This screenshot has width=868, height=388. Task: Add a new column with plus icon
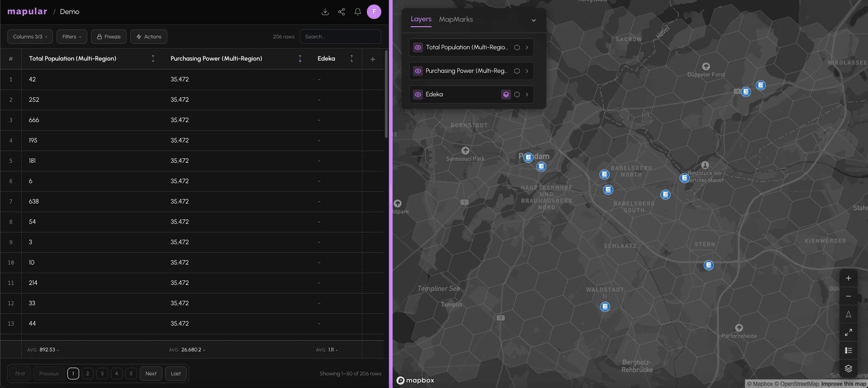373,59
